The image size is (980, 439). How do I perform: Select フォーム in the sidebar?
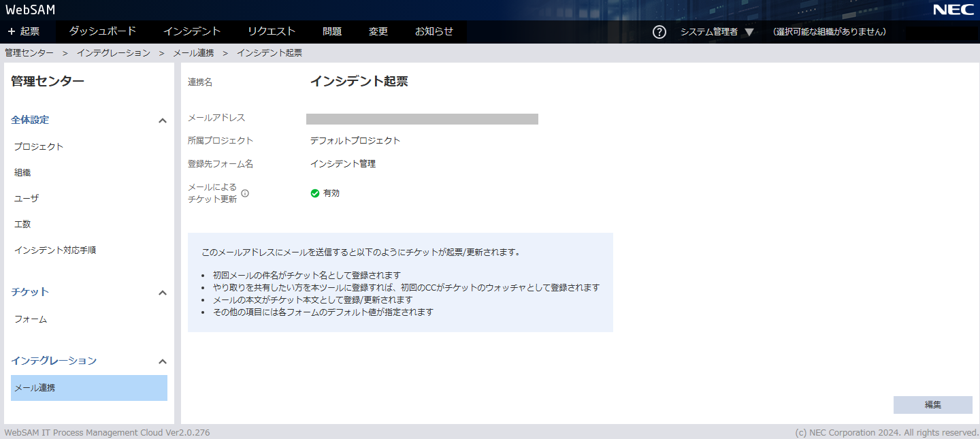pyautogui.click(x=31, y=319)
